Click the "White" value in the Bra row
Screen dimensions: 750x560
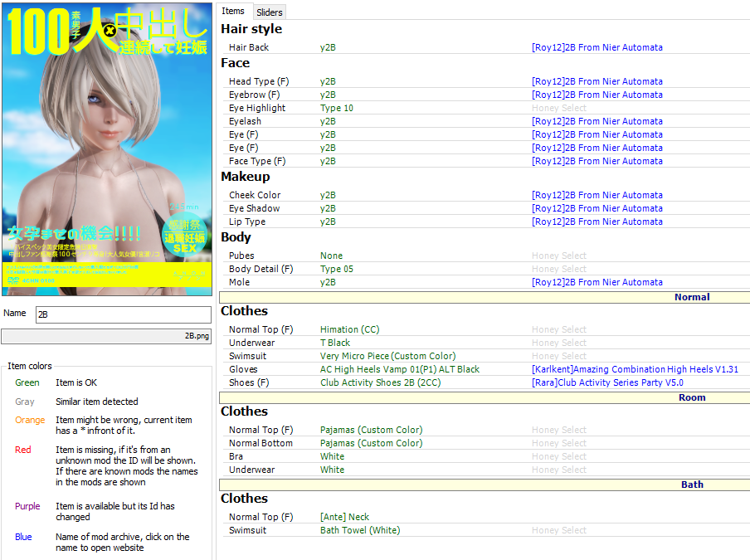333,456
